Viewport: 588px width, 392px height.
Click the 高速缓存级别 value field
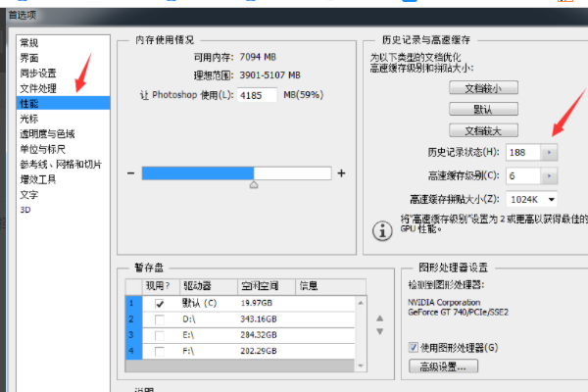pos(523,176)
